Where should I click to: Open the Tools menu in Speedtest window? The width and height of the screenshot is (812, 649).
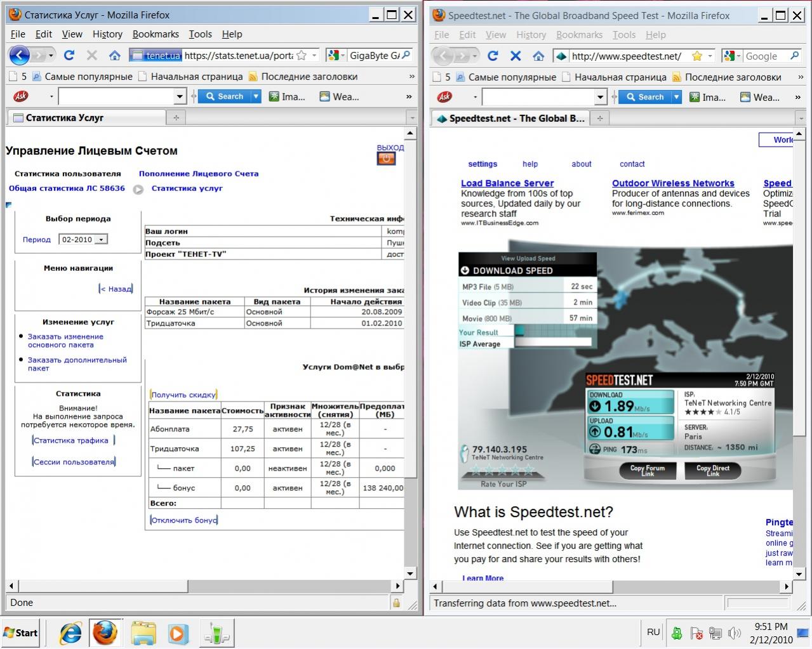pos(624,35)
